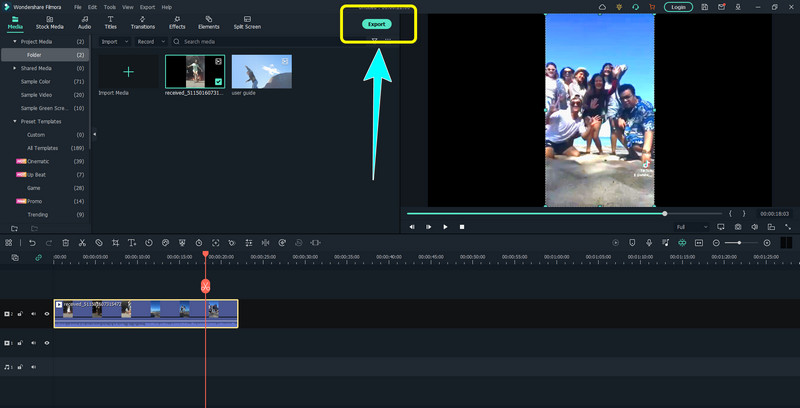Take a snapshot with the camera icon

737,227
